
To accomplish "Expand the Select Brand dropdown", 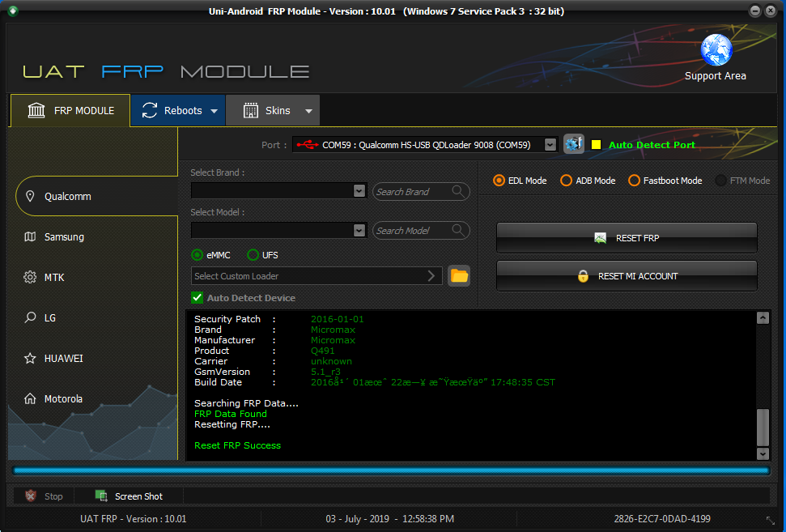I will (x=359, y=190).
